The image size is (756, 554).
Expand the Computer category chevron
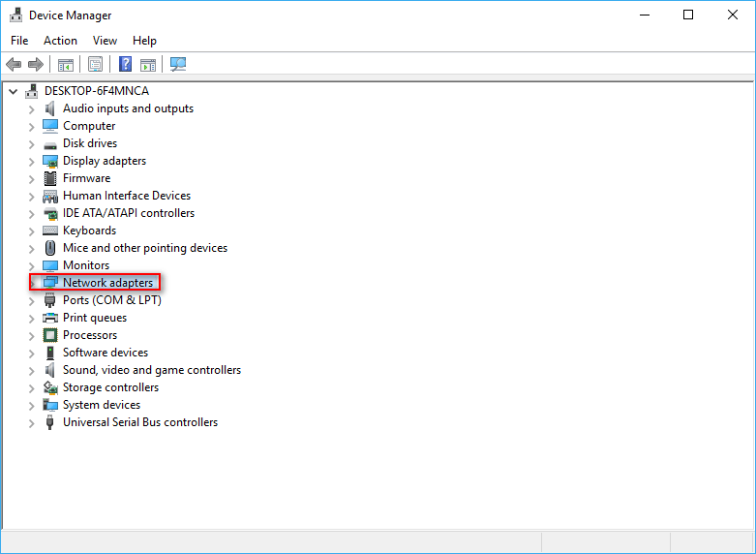tap(32, 127)
